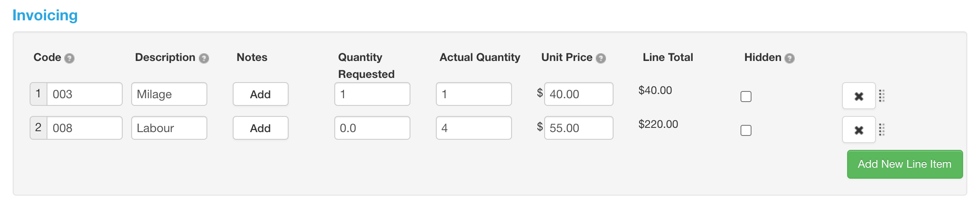This screenshot has width=980, height=210.
Task: Click Add New Line Item button
Action: click(905, 164)
